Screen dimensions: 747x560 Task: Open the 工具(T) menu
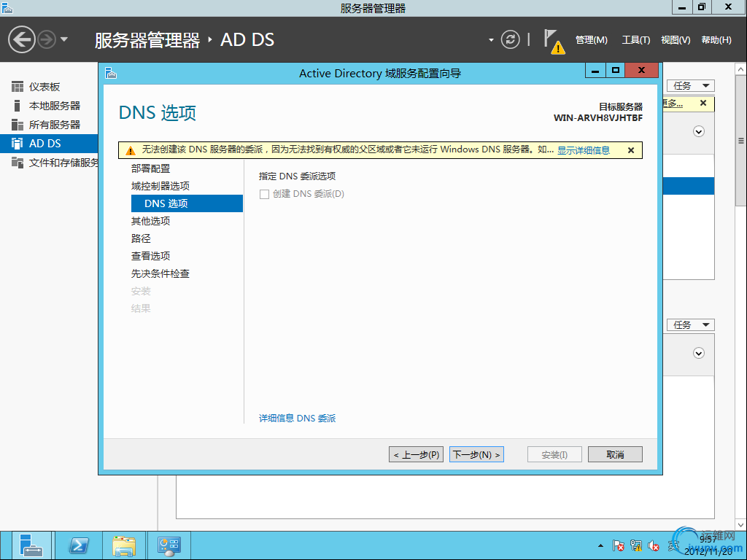pos(635,40)
